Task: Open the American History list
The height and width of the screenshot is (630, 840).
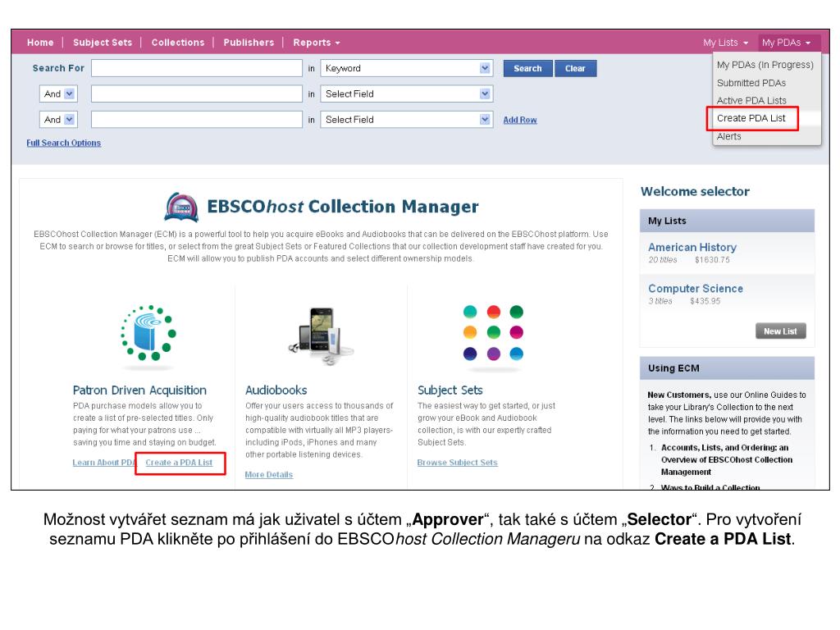Action: coord(692,248)
